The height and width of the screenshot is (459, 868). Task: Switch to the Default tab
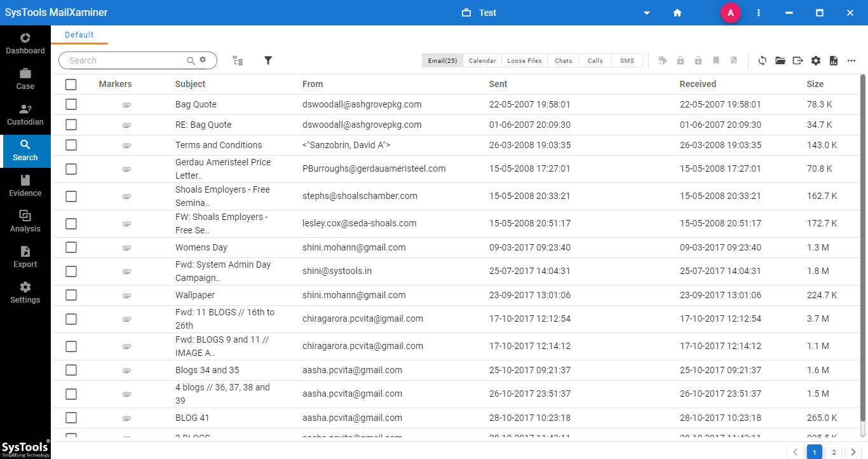coord(79,35)
